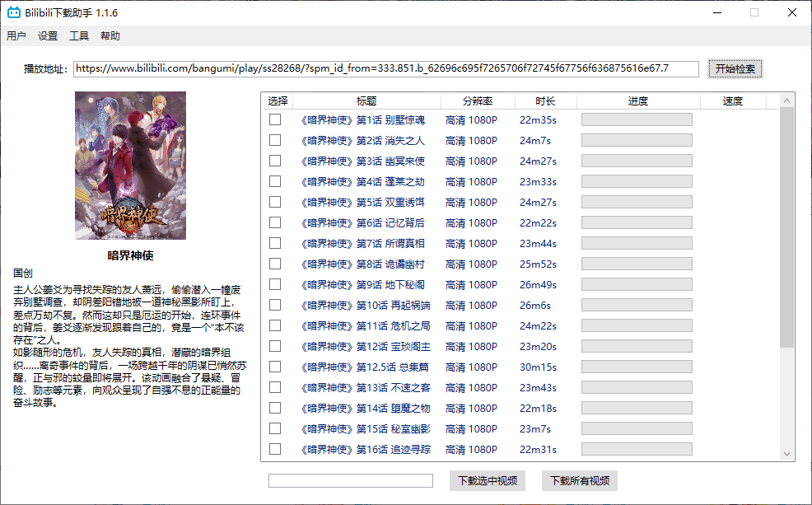This screenshot has height=505, width=812.
Task: Click the 下载所有视频 button
Action: point(580,480)
